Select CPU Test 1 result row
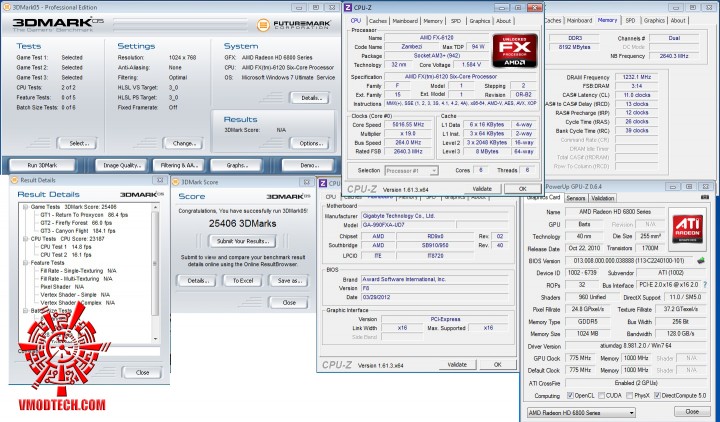The height and width of the screenshot is (422, 720). click(x=66, y=247)
